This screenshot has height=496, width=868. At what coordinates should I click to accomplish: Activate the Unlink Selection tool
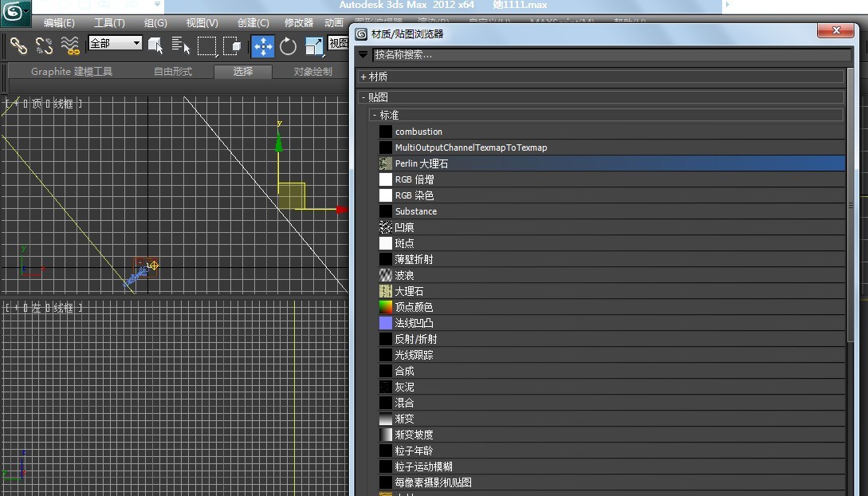(42, 45)
